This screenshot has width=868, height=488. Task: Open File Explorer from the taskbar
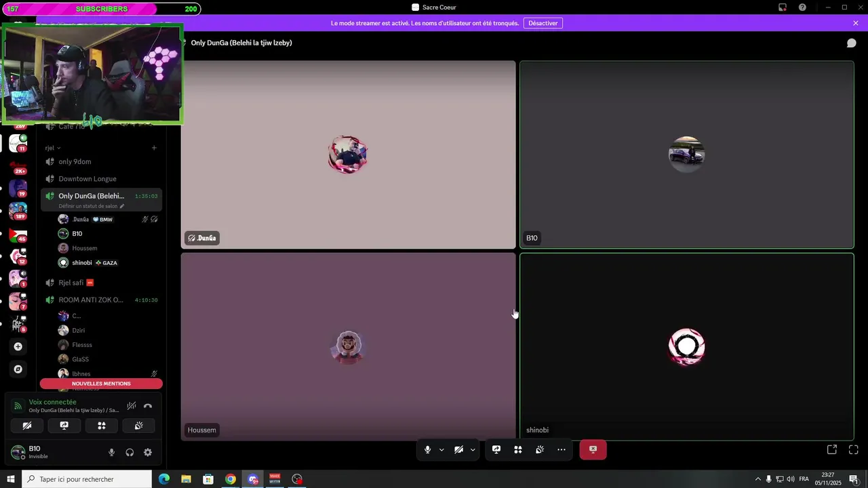pos(186,479)
